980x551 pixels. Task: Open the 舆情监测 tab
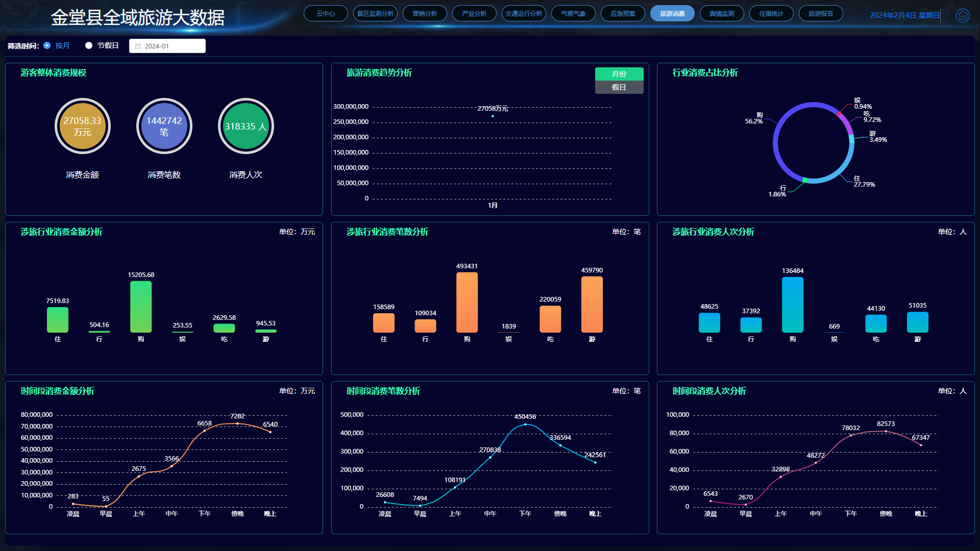tap(721, 14)
